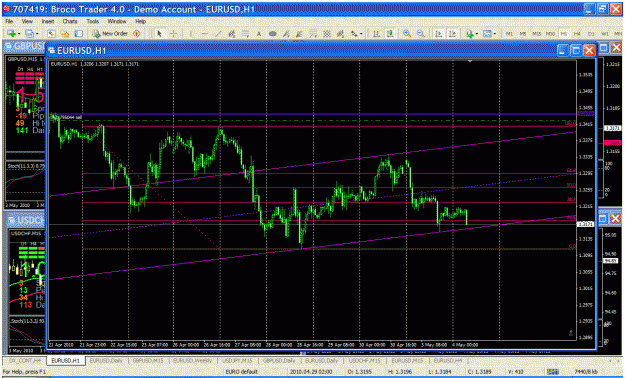Open the new chart icon
This screenshot has width=625, height=378.
11,34
